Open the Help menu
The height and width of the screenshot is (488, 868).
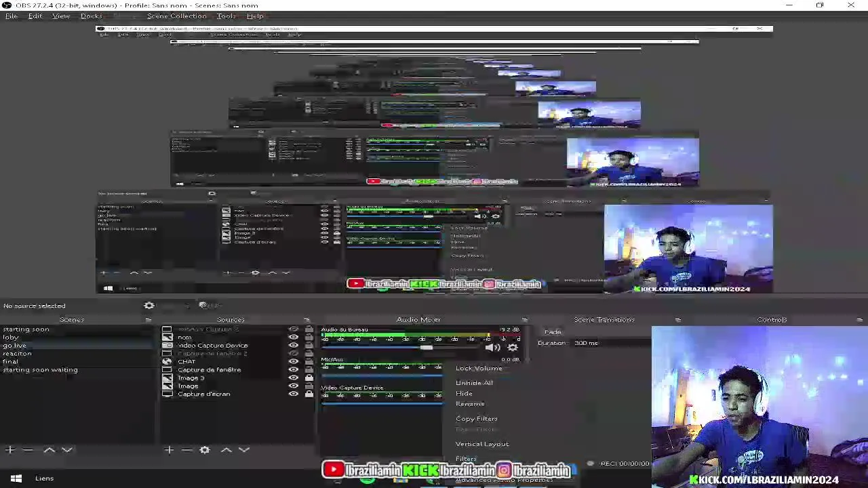255,16
